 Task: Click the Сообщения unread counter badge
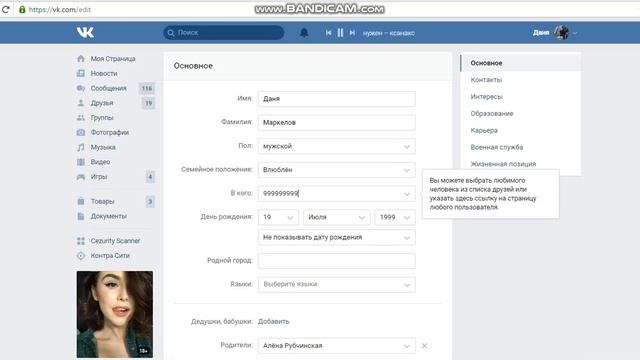(147, 88)
